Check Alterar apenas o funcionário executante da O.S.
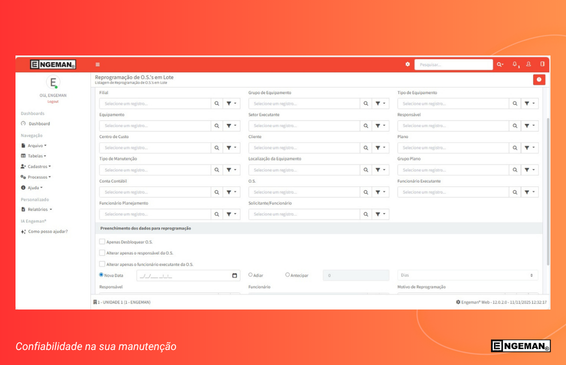This screenshot has height=365, width=566. click(x=102, y=264)
